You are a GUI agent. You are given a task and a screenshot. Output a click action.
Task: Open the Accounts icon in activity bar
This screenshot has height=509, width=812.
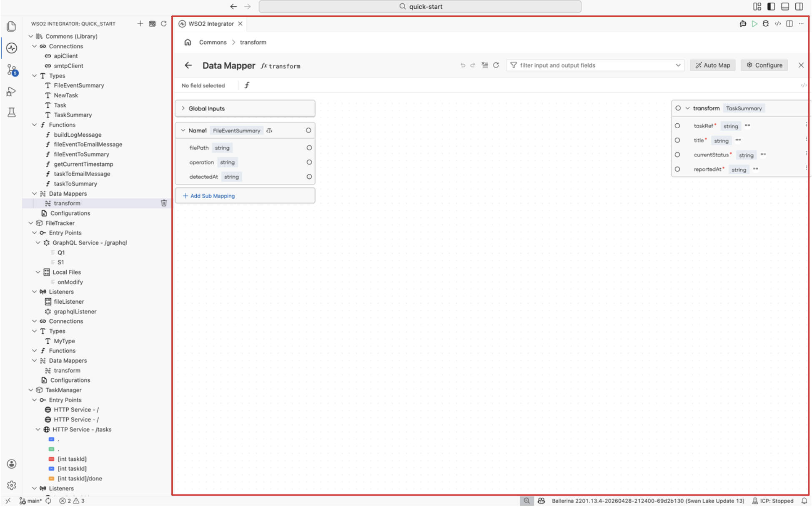(12, 464)
